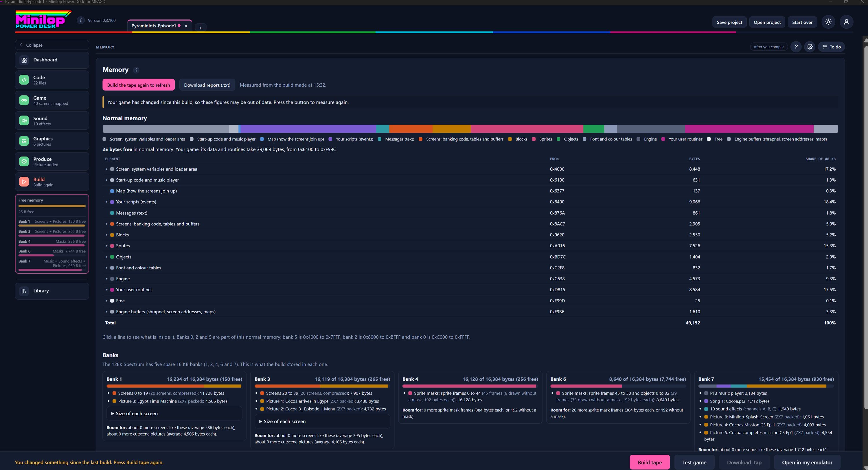Open the Library books icon
Image resolution: width=868 pixels, height=470 pixels.
coord(24,291)
